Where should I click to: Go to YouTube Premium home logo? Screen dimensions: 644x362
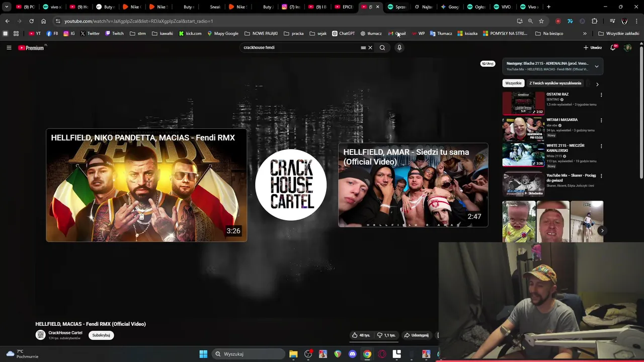pos(31,48)
